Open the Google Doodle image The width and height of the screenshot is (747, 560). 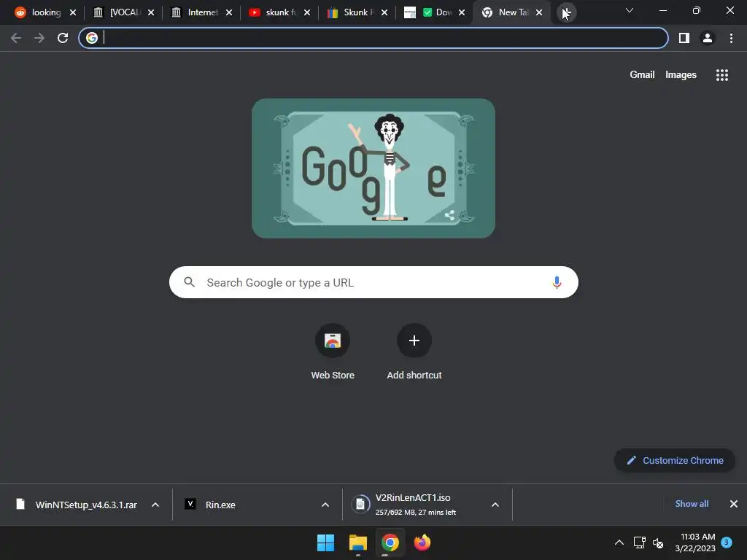click(x=373, y=168)
